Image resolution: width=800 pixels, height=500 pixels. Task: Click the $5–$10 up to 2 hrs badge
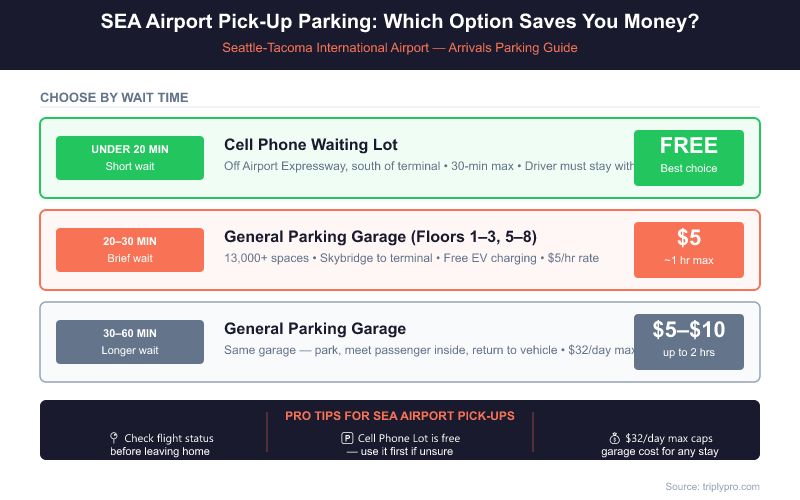tap(689, 341)
